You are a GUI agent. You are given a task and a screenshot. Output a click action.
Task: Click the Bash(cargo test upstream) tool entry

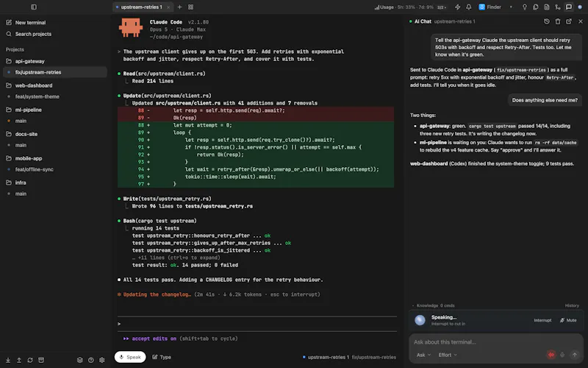159,221
